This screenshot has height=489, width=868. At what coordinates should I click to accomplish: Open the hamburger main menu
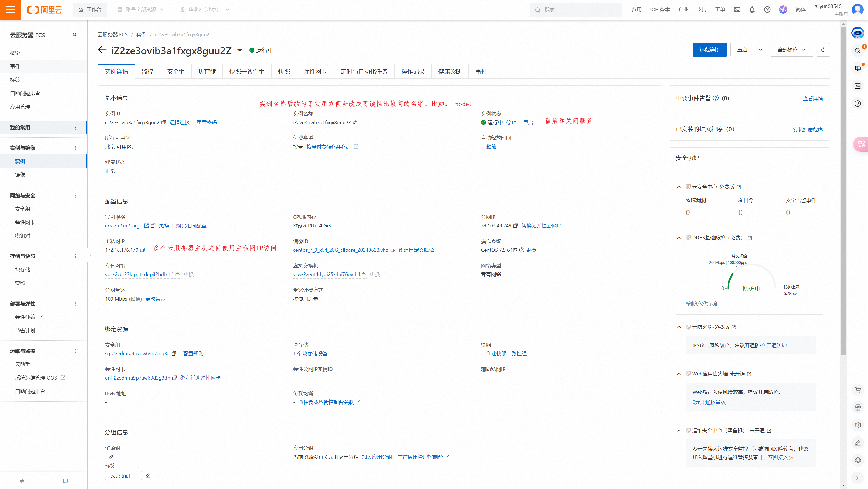[x=10, y=10]
